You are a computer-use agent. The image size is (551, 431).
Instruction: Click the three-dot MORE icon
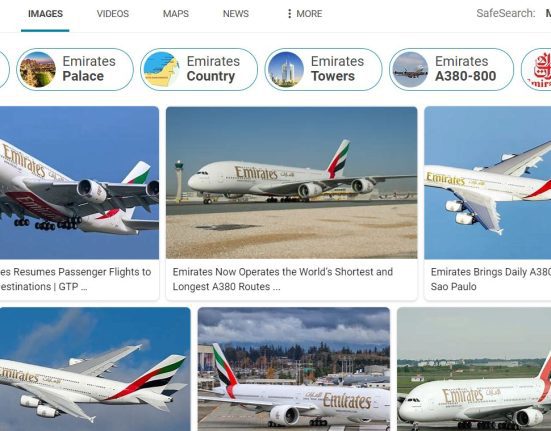point(289,14)
